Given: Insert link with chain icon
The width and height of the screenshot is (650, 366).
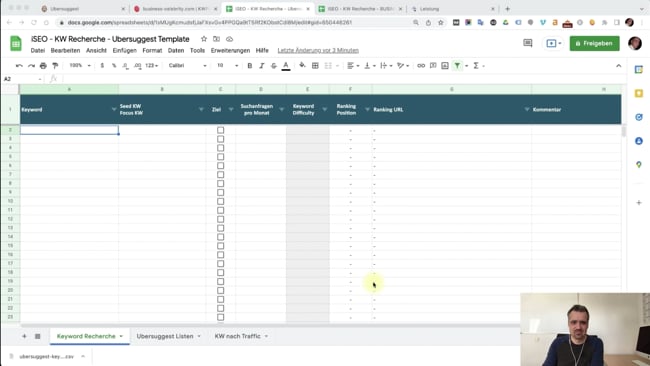Looking at the screenshot, I should (421, 65).
